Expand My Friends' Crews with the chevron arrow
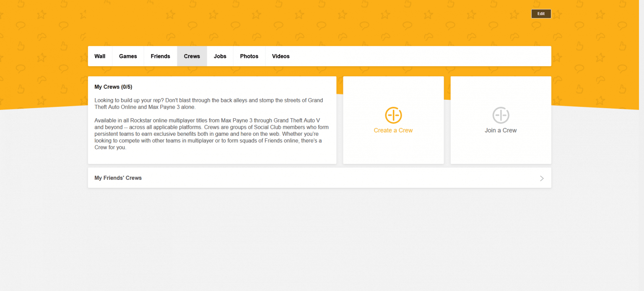Screen dimensions: 644x291 click(x=542, y=178)
